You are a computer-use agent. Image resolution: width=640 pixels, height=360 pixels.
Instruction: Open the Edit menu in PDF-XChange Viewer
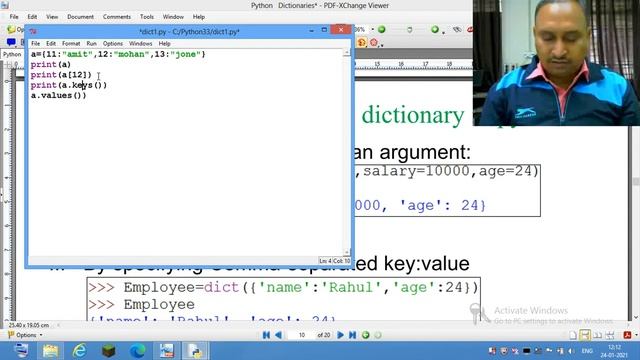32,17
